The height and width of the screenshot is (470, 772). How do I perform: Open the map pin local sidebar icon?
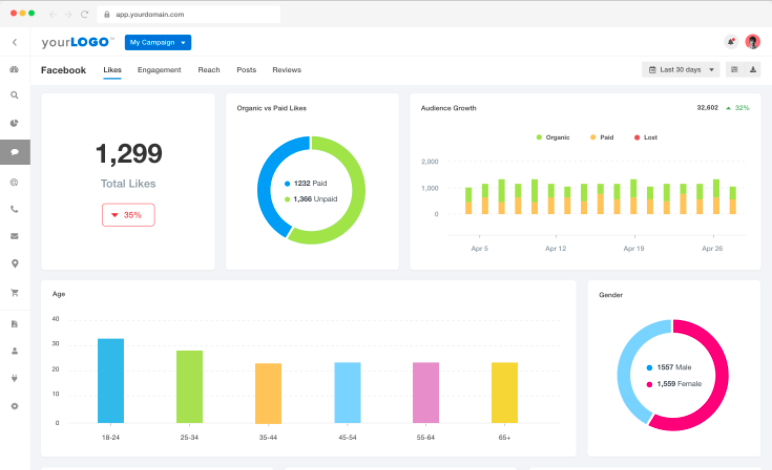pyautogui.click(x=15, y=264)
